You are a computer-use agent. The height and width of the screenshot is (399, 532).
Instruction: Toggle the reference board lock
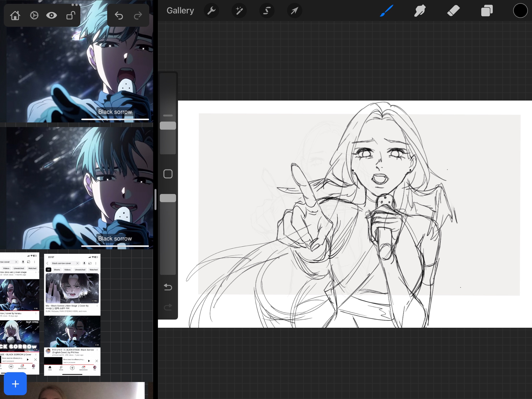(x=70, y=15)
